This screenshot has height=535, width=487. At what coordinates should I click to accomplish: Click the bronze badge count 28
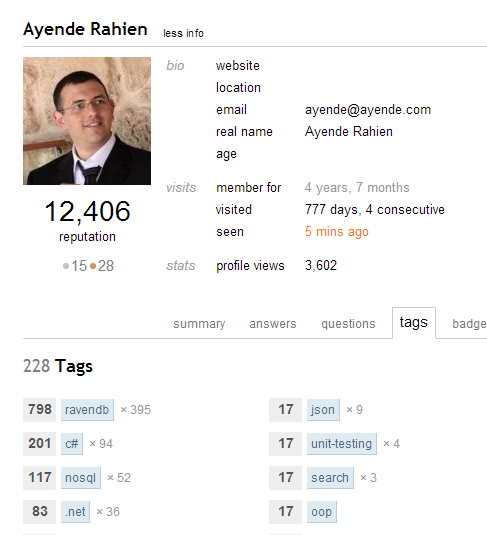point(102,266)
